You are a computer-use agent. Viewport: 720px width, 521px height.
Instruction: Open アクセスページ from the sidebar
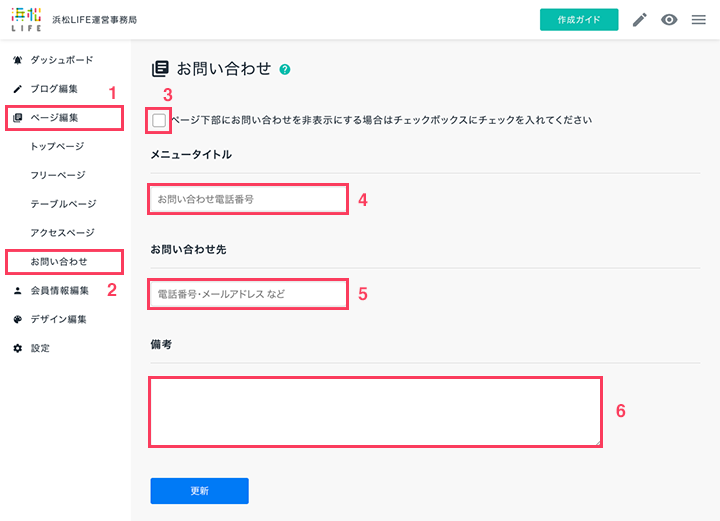[x=62, y=233]
